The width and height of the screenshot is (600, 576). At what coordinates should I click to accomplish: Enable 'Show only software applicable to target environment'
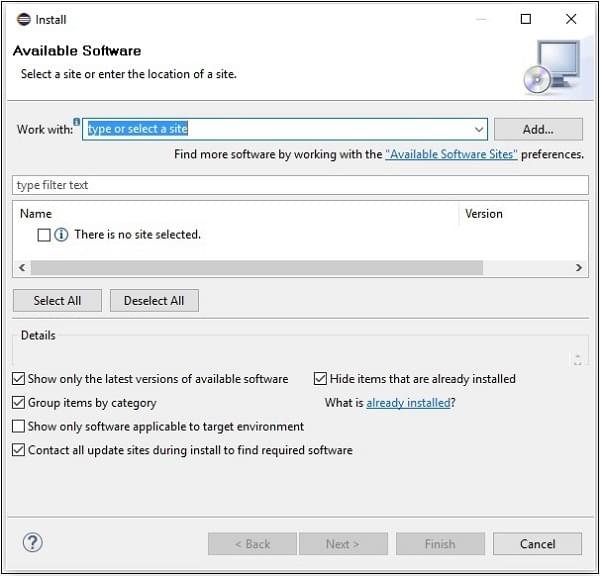tap(18, 426)
